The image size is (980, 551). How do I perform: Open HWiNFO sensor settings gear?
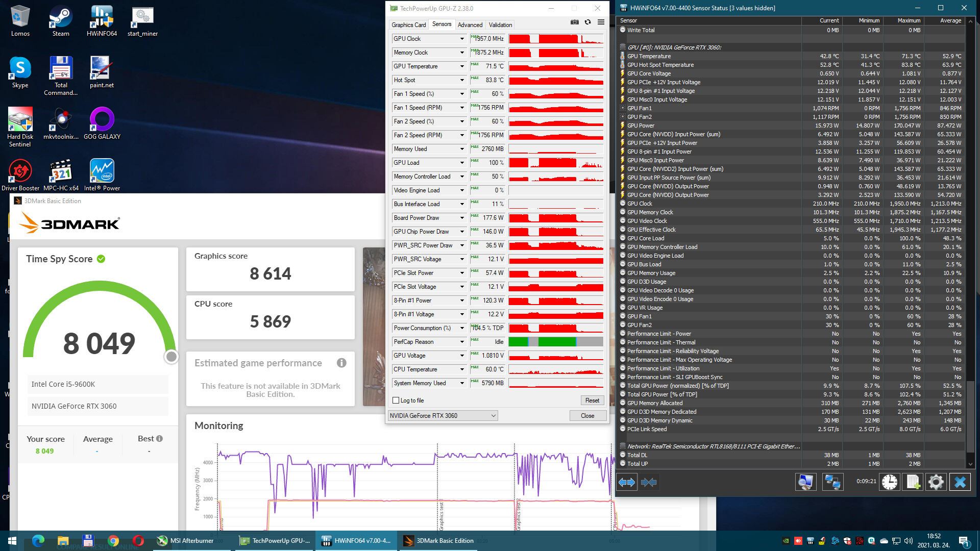click(936, 482)
